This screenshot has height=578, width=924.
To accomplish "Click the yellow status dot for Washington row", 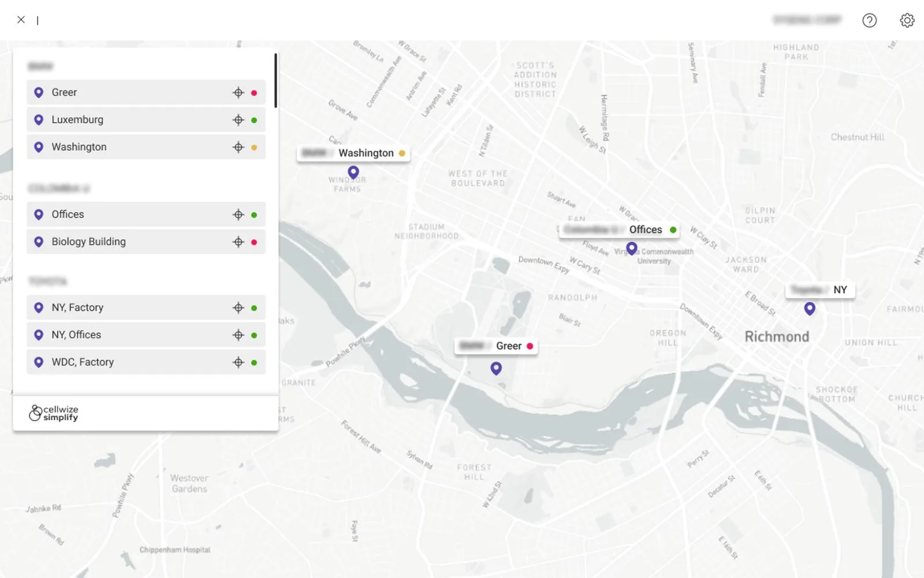I will tap(254, 147).
